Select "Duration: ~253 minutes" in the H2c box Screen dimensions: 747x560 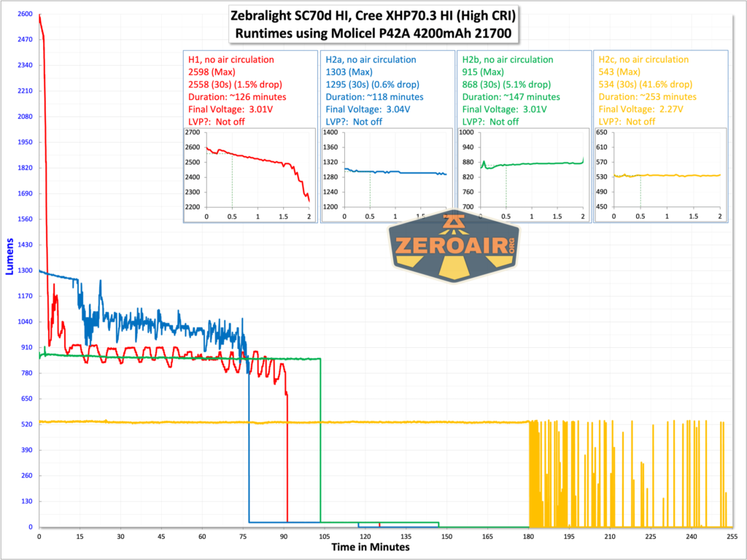[x=648, y=97]
